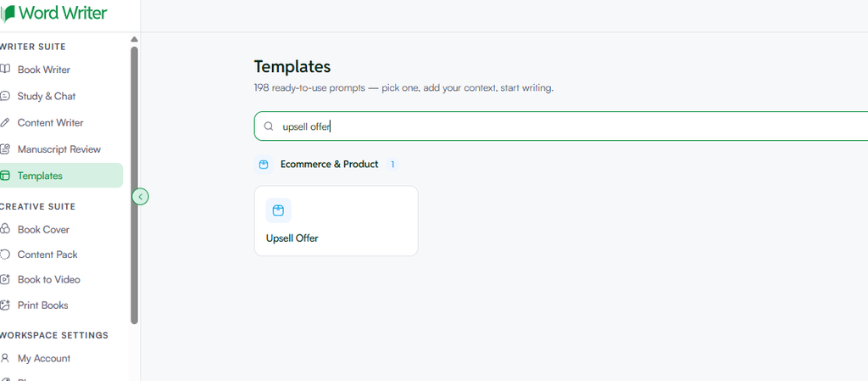Image resolution: width=868 pixels, height=381 pixels.
Task: Click the Ecommerce & Product category heading
Action: tap(330, 164)
